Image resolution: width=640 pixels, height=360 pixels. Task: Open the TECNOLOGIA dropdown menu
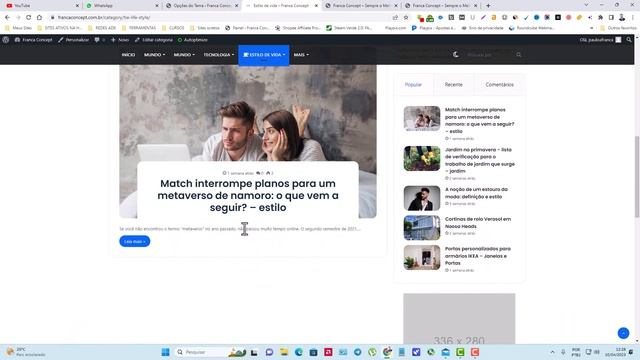point(219,55)
